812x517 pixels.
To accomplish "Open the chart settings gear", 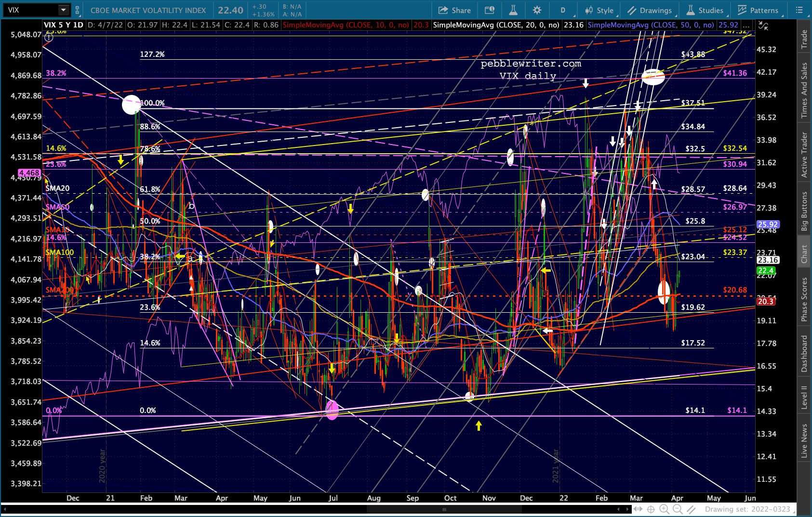I will coord(537,10).
